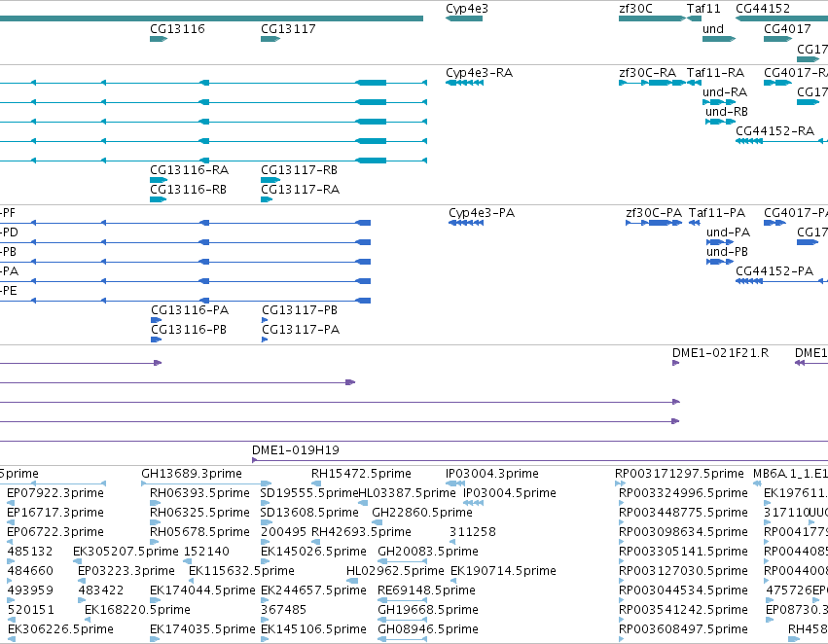Open EST EK305207.5prime
This screenshot has height=644, width=828.
(x=126, y=552)
